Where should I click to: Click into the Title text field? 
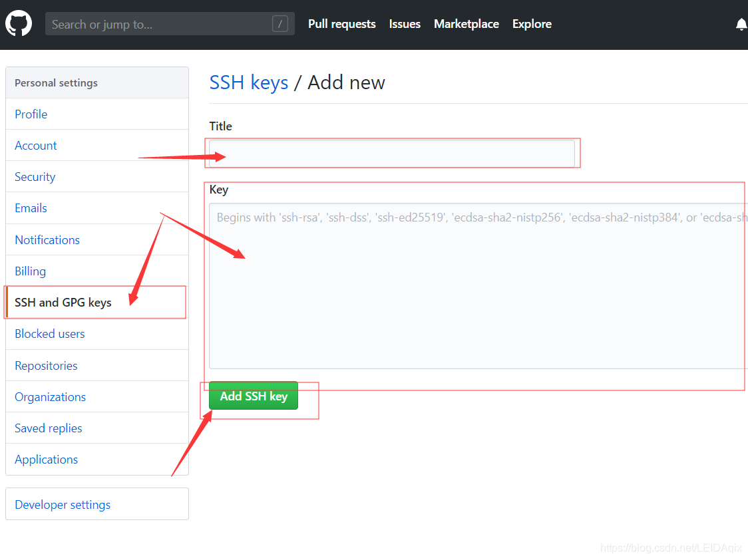(392, 154)
